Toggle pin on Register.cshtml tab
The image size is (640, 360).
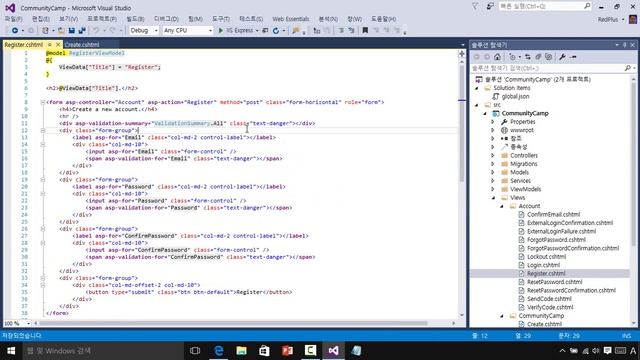(x=50, y=44)
